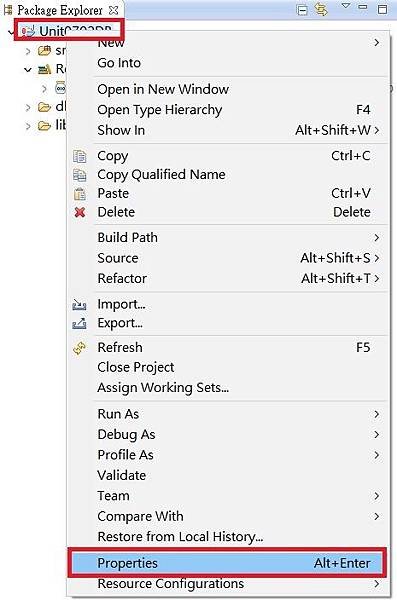The image size is (397, 600).
Task: Click the dl folder icon
Action: (44, 107)
